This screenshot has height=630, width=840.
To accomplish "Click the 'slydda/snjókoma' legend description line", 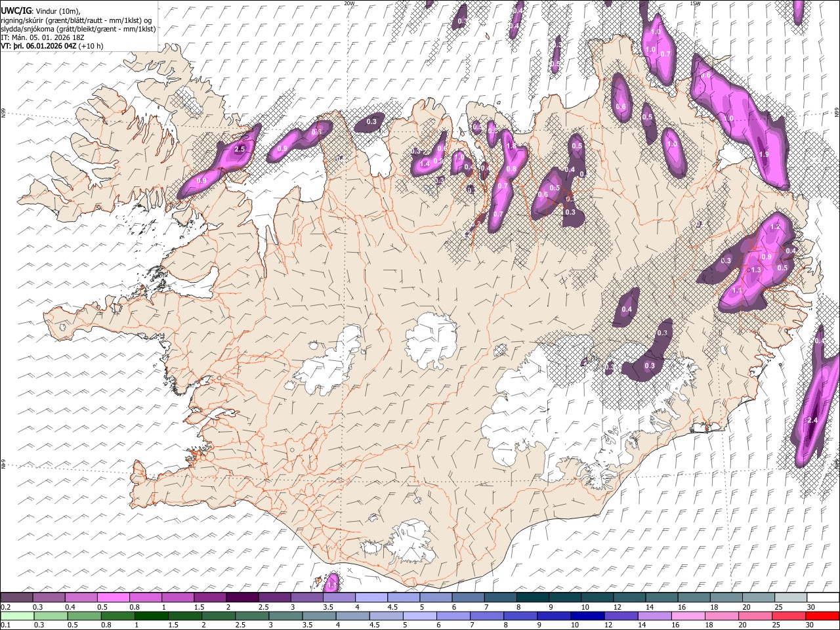I will point(78,29).
